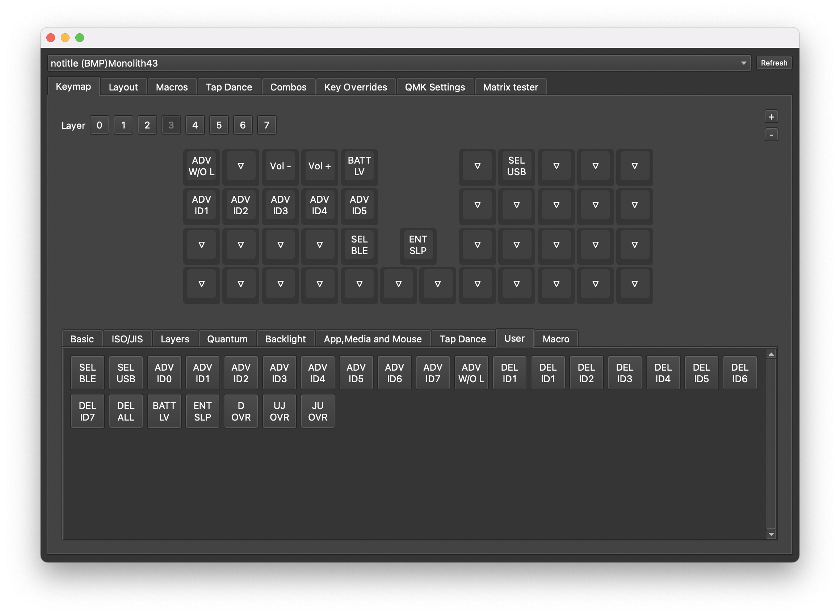Select layer 7 button
The width and height of the screenshot is (840, 616).
(x=266, y=125)
